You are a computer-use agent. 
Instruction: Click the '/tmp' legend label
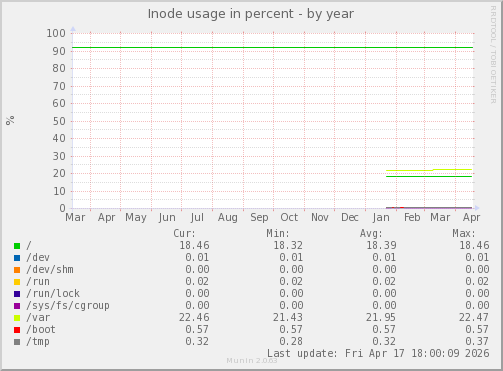tap(38, 342)
